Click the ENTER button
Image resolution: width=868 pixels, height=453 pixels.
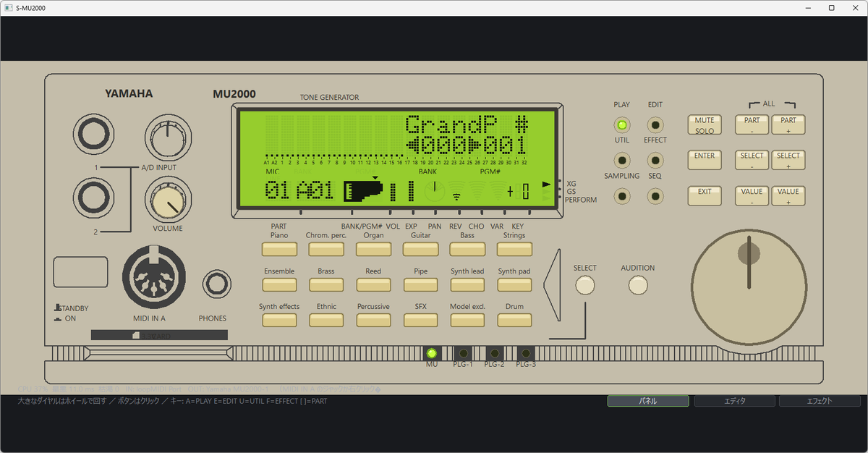tap(705, 161)
